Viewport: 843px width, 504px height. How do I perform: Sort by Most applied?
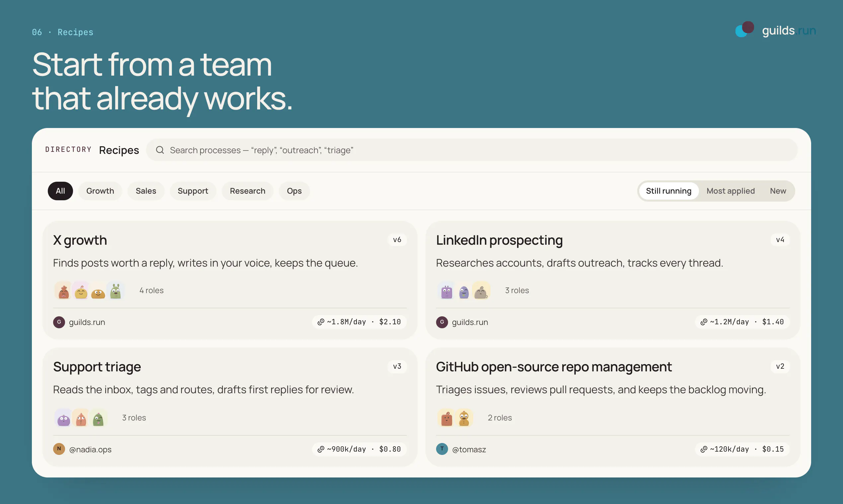coord(730,191)
